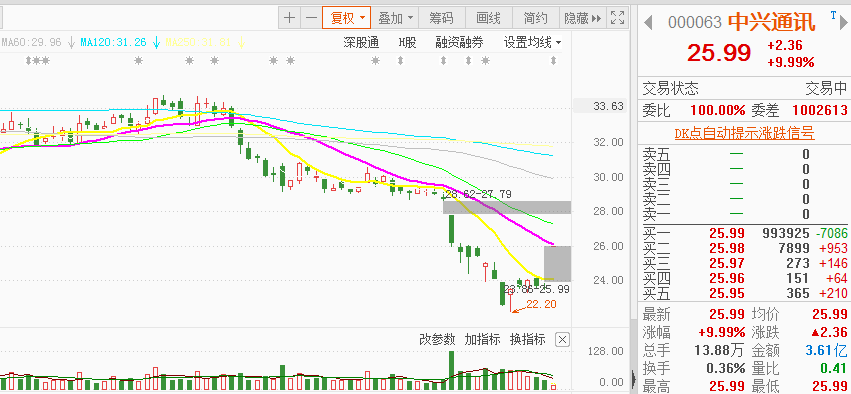
Task: Select the H股 tab
Action: [407, 42]
